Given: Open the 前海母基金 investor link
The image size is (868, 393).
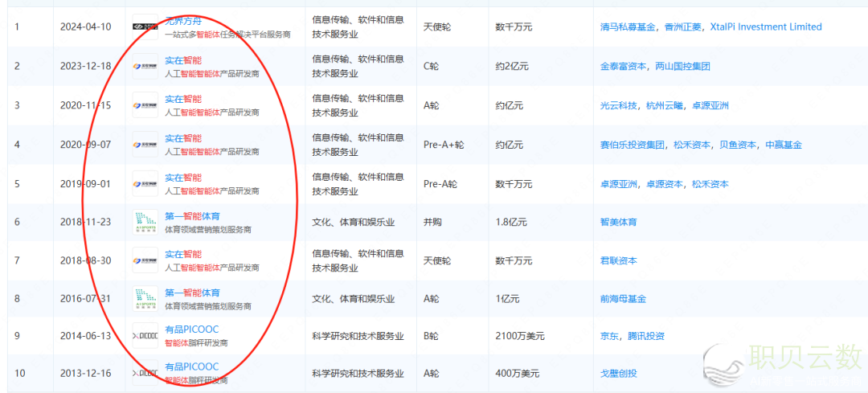Looking at the screenshot, I should point(623,299).
